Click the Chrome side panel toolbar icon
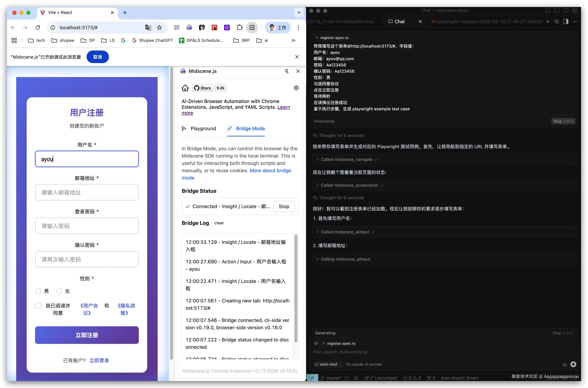 tap(252, 28)
